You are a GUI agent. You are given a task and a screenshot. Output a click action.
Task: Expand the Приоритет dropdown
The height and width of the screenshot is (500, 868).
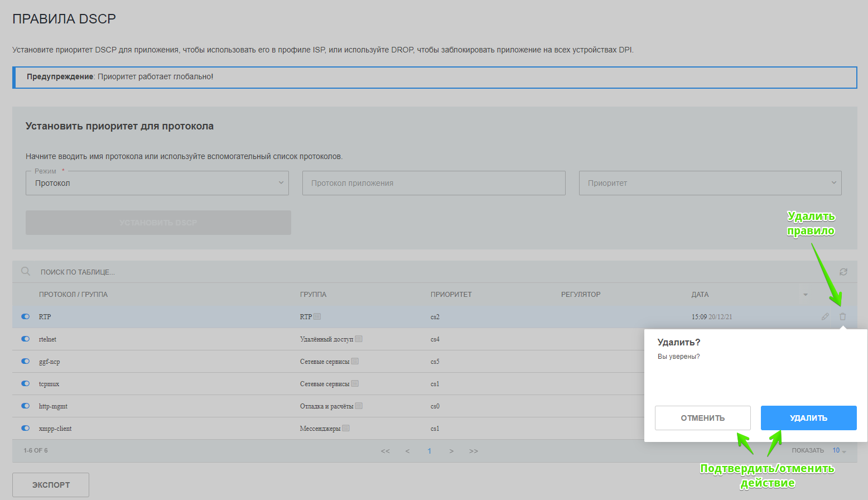click(x=710, y=183)
